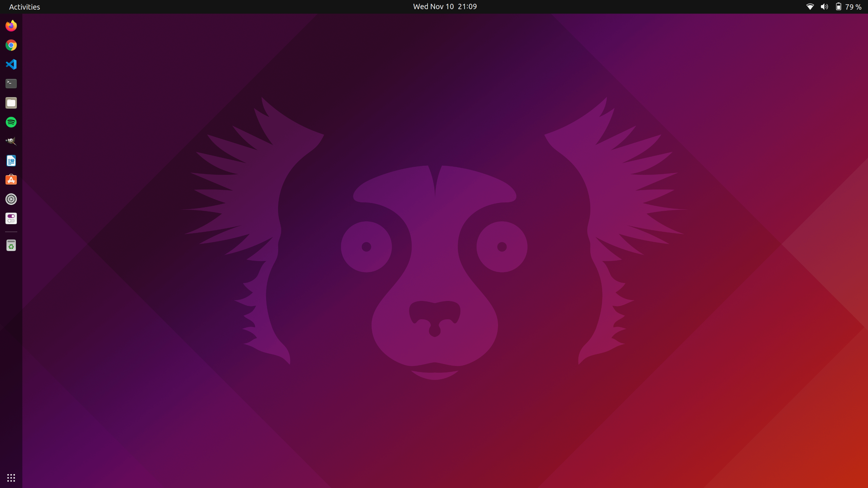The image size is (868, 488).
Task: Open the Files manager in the dock
Action: (11, 103)
